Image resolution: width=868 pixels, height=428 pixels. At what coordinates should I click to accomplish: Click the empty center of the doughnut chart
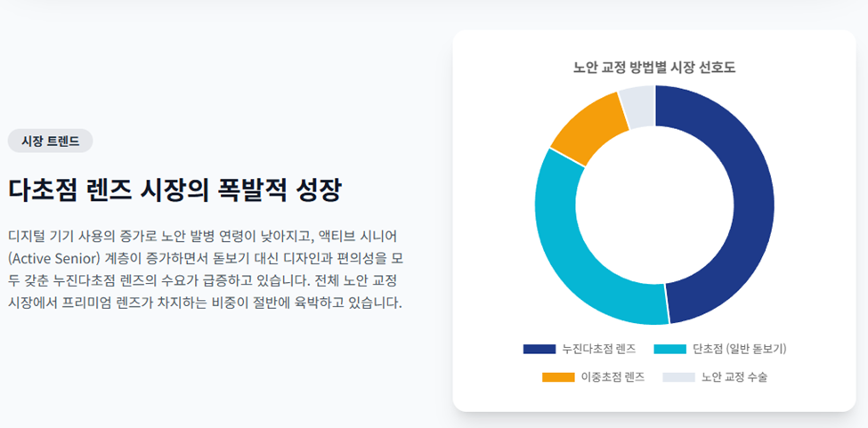pyautogui.click(x=654, y=206)
